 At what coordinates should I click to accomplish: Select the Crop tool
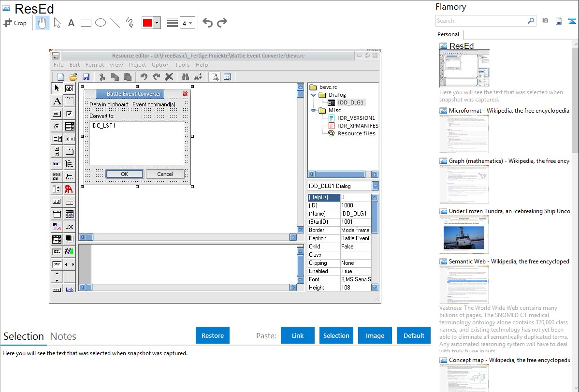click(x=15, y=23)
